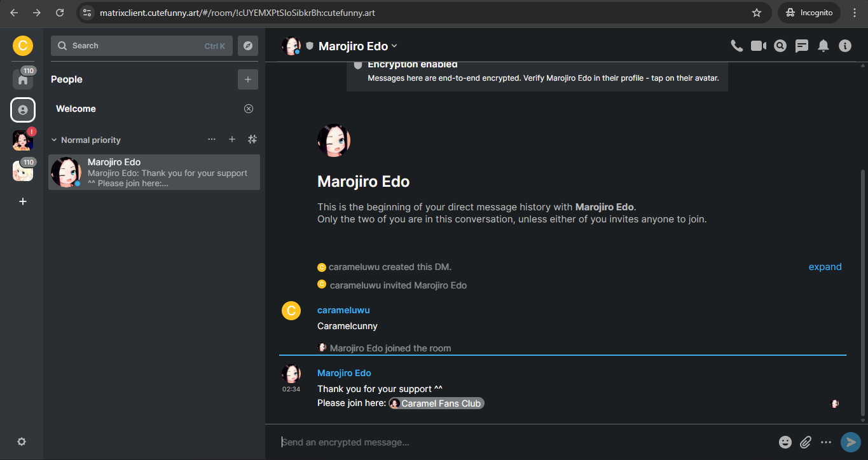This screenshot has height=460, width=868.
Task: Open the notifications bell icon
Action: 823,46
